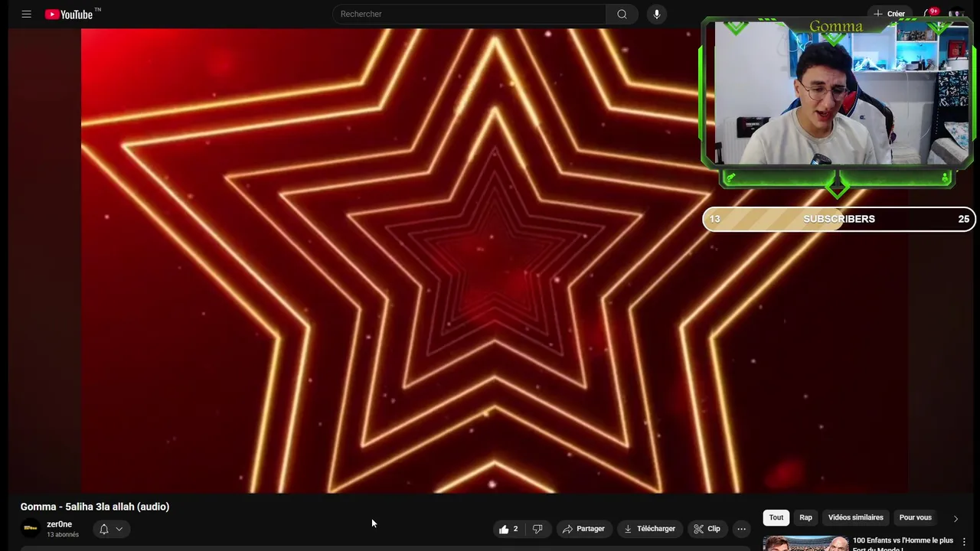
Task: Open the zer0ne channel name link
Action: 60,524
